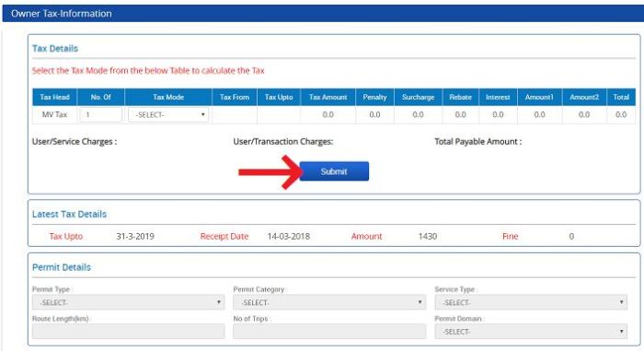The image size is (644, 351).
Task: Click the tax upto date 31-3-2019
Action: (135, 236)
